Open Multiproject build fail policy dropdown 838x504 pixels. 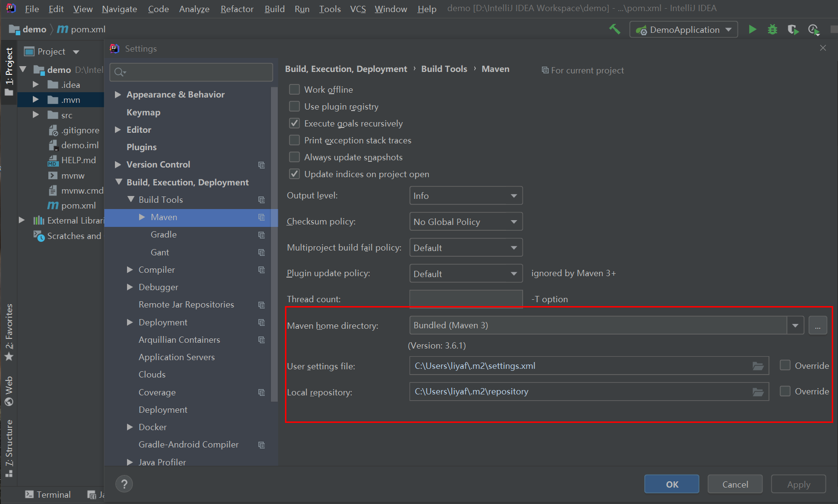pyautogui.click(x=466, y=248)
